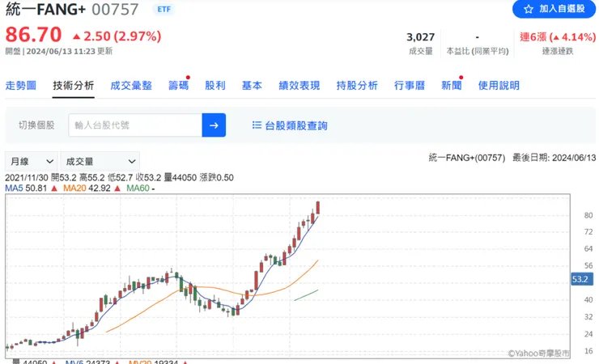Open the 持股分析 tab
599x364 pixels.
pos(357,86)
